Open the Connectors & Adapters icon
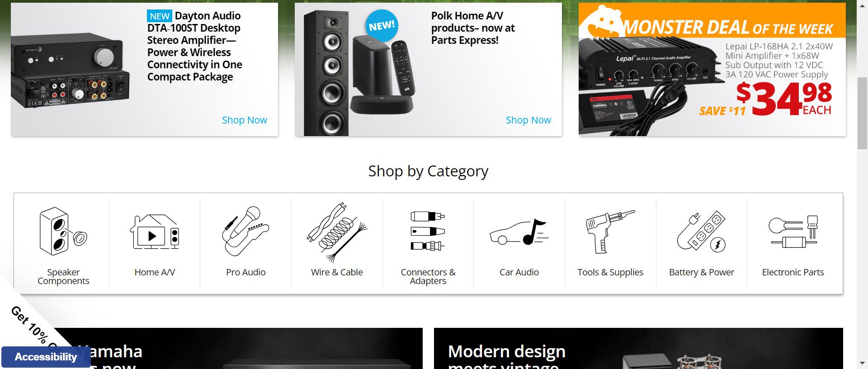Image resolution: width=868 pixels, height=369 pixels. pos(428,231)
